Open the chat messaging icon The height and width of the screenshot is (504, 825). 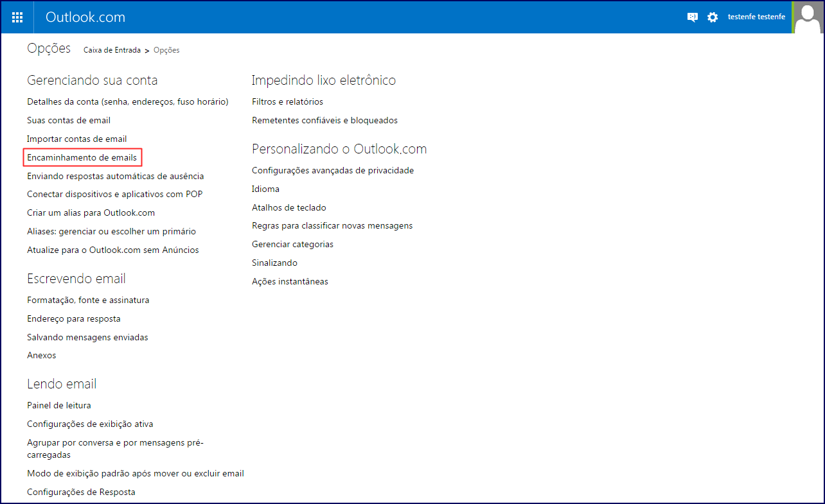tap(692, 17)
